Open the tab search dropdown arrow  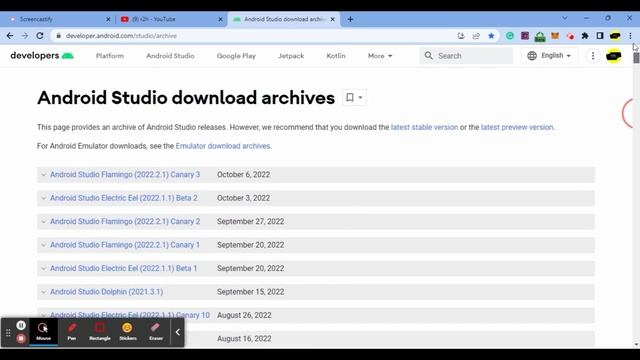tap(565, 18)
